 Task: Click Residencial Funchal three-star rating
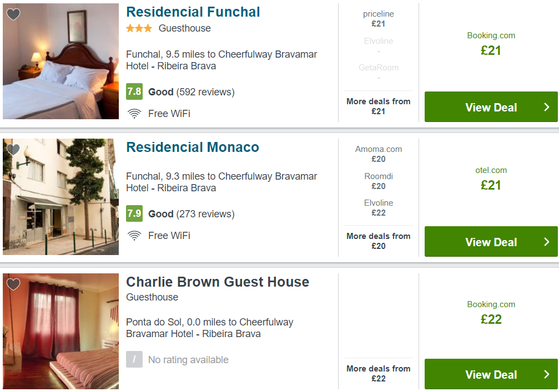(x=139, y=28)
